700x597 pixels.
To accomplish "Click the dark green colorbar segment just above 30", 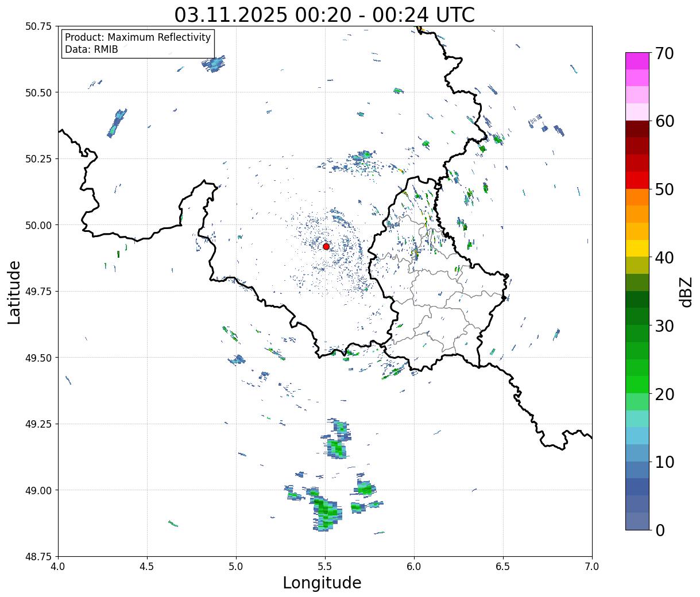I will coord(637,316).
